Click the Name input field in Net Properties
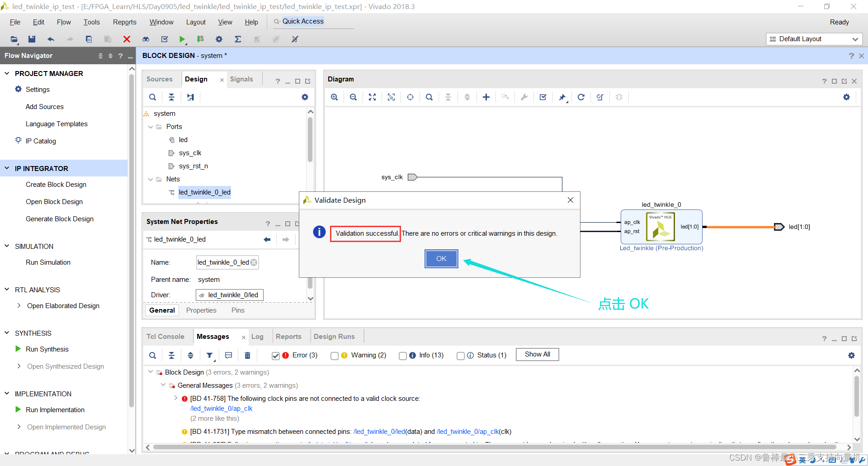Image resolution: width=868 pixels, height=466 pixels. coord(227,262)
